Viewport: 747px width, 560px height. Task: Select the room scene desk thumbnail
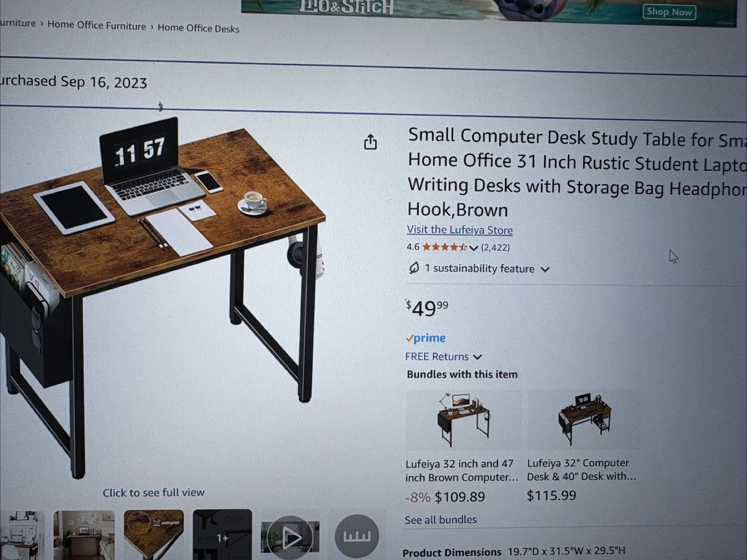(84, 535)
